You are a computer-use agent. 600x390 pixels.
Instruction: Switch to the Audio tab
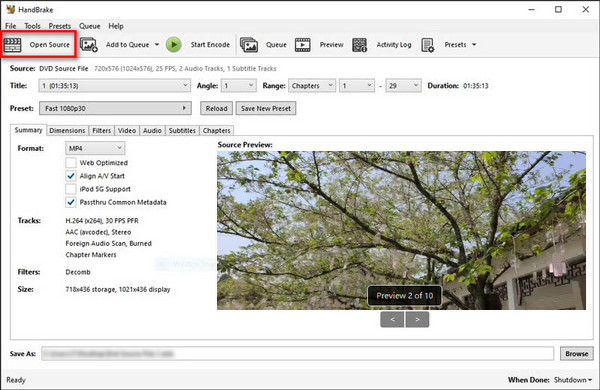click(152, 131)
